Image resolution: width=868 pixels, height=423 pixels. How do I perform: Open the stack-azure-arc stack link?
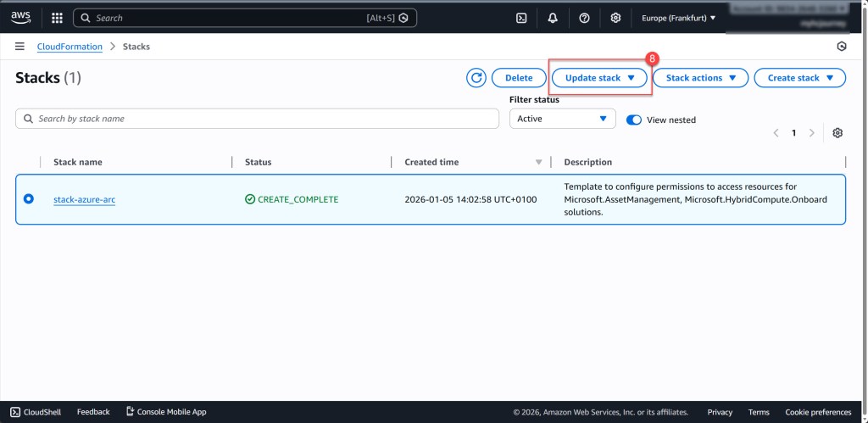tap(84, 200)
